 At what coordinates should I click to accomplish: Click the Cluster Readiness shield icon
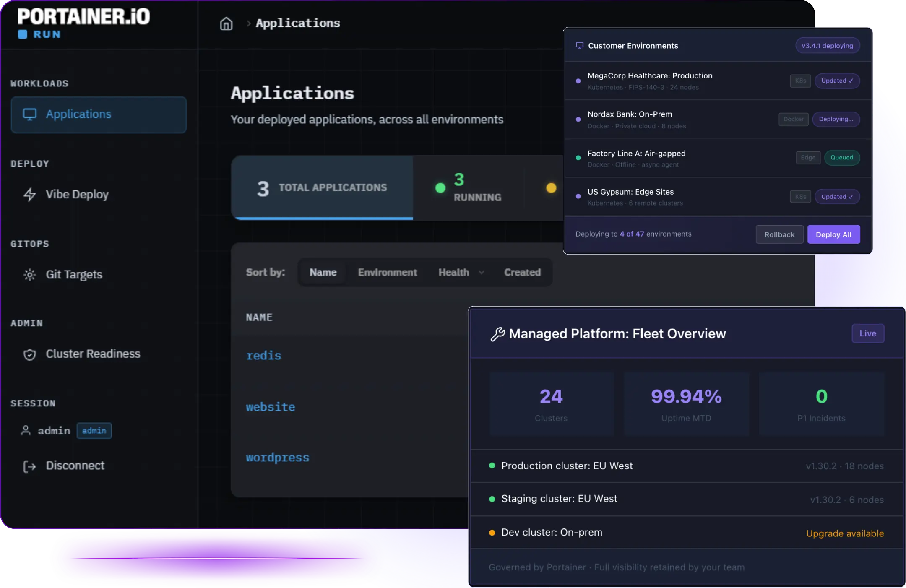[x=30, y=354]
